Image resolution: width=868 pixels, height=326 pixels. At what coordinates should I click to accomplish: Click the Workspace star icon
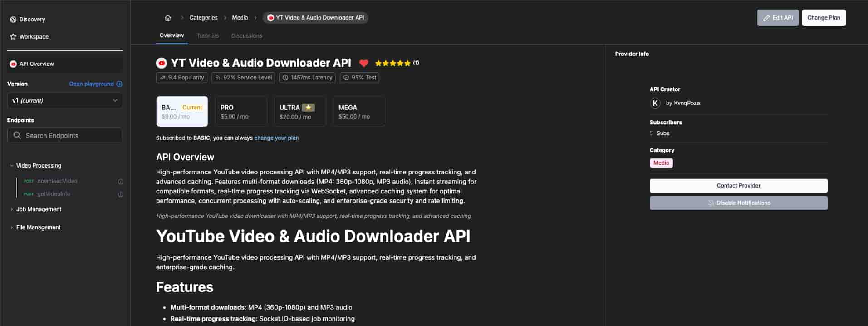[x=13, y=37]
